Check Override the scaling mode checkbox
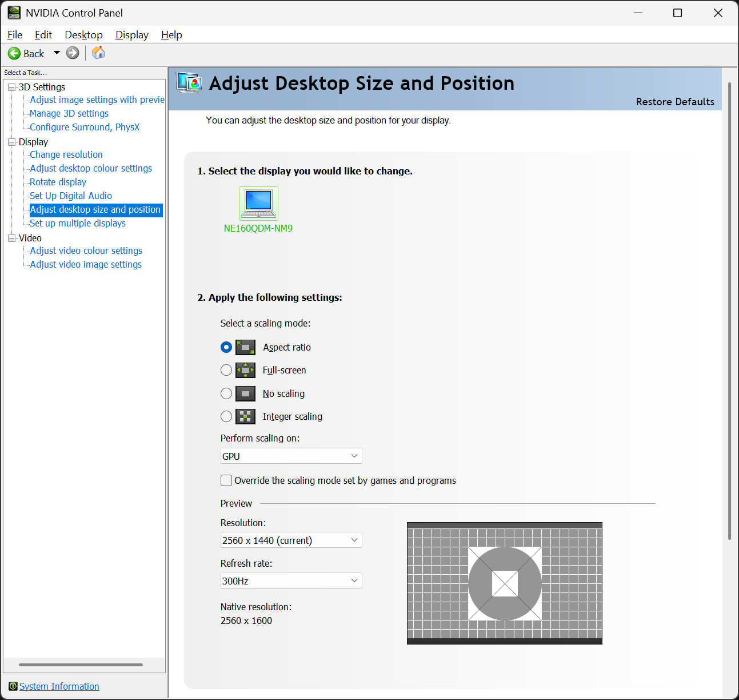739x700 pixels. click(x=226, y=480)
